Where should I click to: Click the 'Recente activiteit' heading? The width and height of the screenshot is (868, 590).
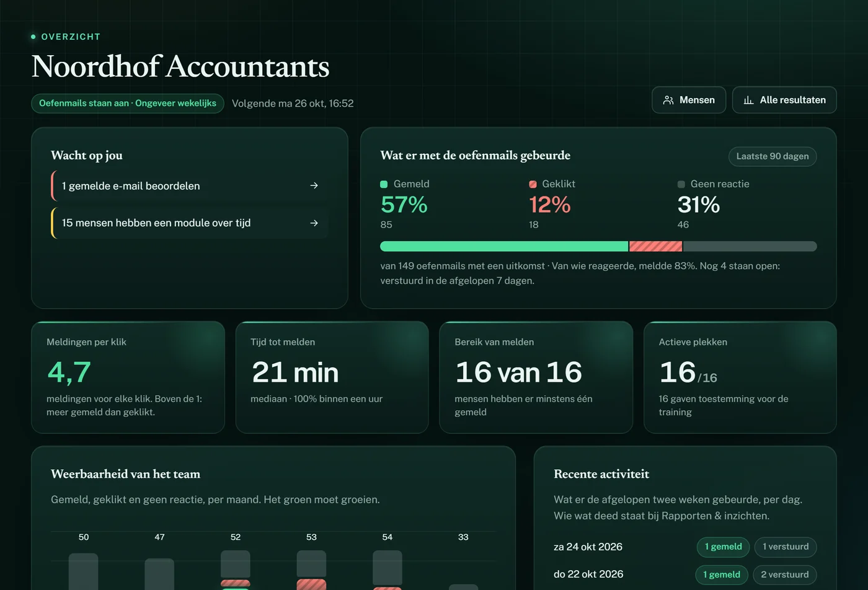601,474
